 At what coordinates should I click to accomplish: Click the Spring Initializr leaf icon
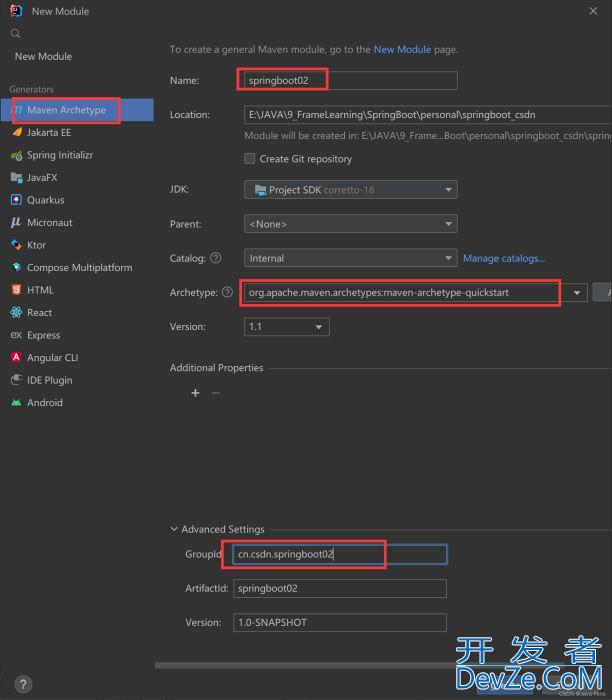(17, 155)
